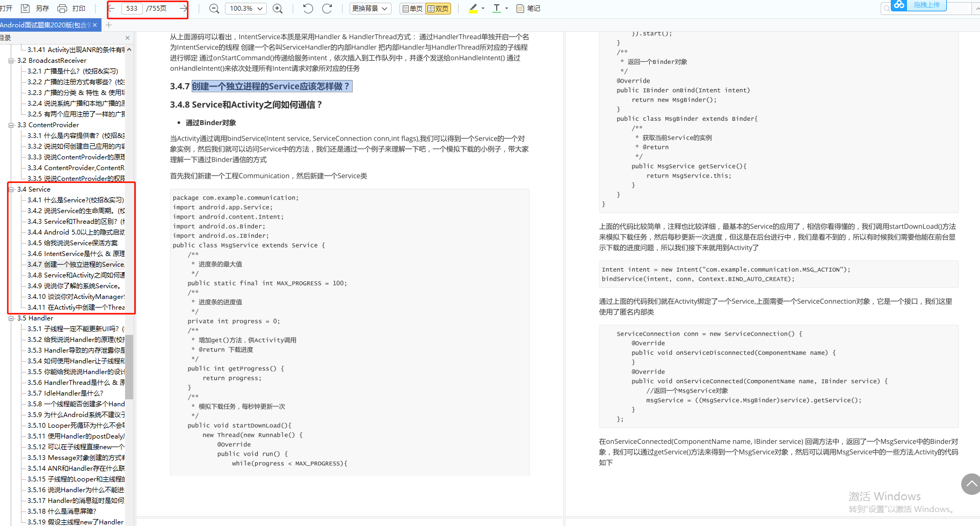This screenshot has width=980, height=526.
Task: Select the Android面试题集2020版 document tab
Action: click(x=46, y=25)
